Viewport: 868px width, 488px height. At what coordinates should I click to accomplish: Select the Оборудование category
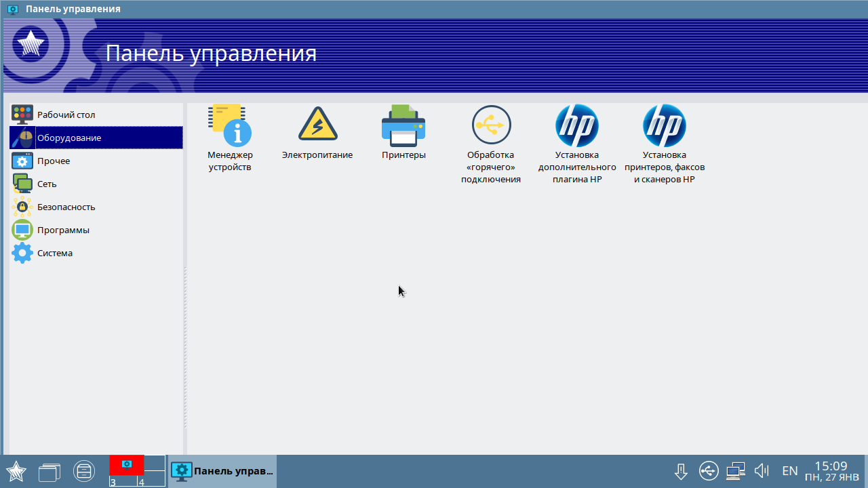[x=68, y=138]
